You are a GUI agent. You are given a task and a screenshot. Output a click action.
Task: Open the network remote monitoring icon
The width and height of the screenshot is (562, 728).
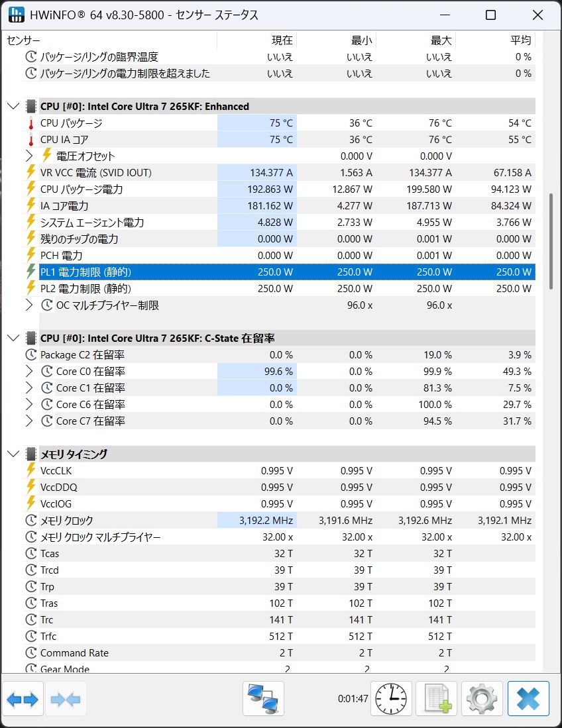coord(263,699)
